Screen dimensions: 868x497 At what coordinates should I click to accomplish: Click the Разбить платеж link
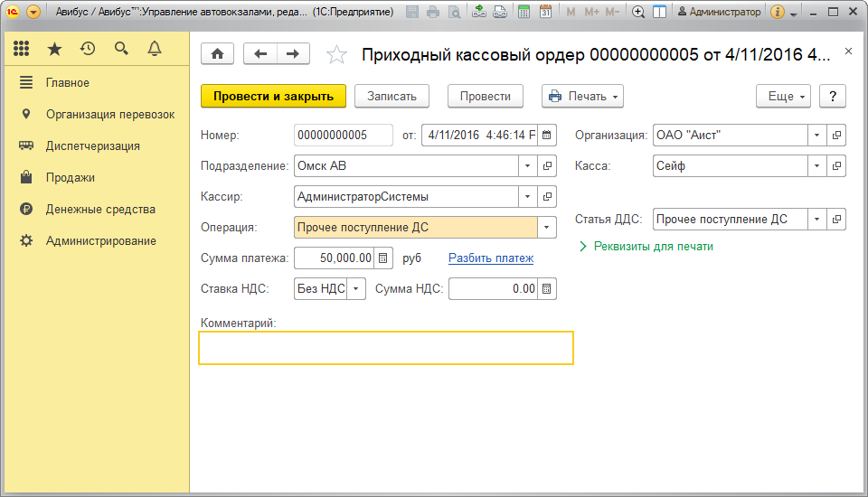491,258
